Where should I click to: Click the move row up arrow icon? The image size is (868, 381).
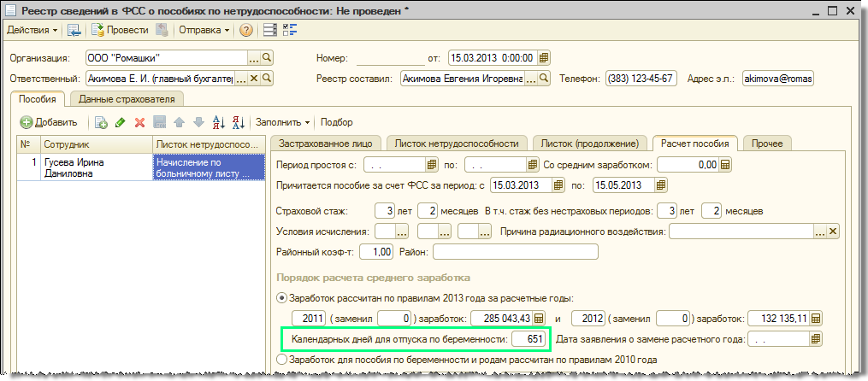coord(179,123)
